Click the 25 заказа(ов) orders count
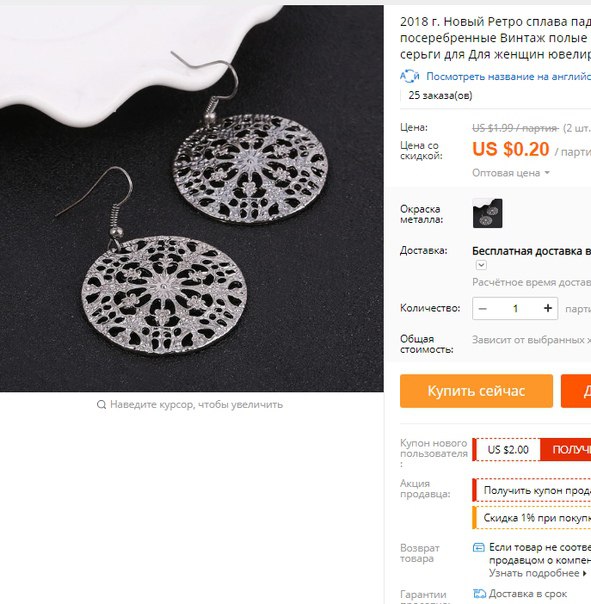Screen dimensions: 591x604 click(x=440, y=95)
